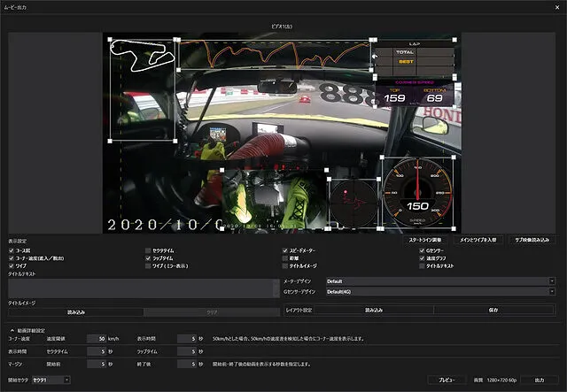Select the corner speed TOP/BOTTOM overlay

(x=414, y=91)
